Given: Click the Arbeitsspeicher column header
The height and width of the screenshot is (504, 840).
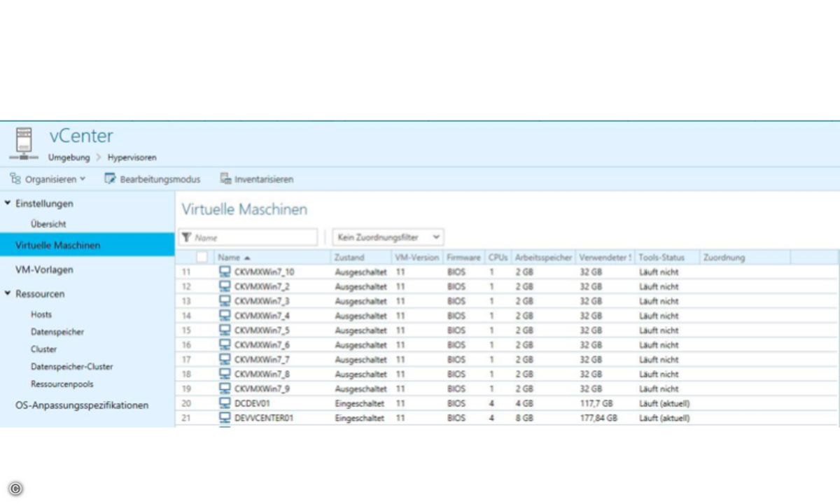Looking at the screenshot, I should 543,258.
